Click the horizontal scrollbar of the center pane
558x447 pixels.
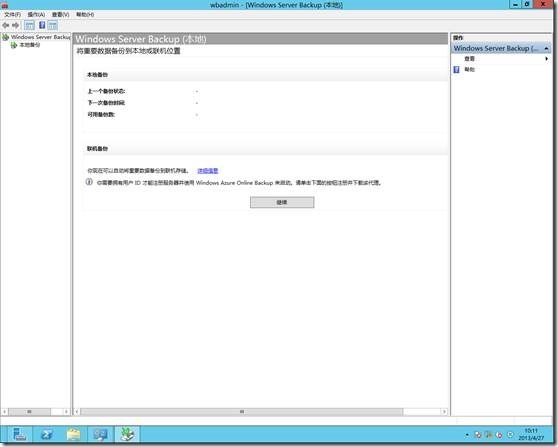[x=242, y=412]
